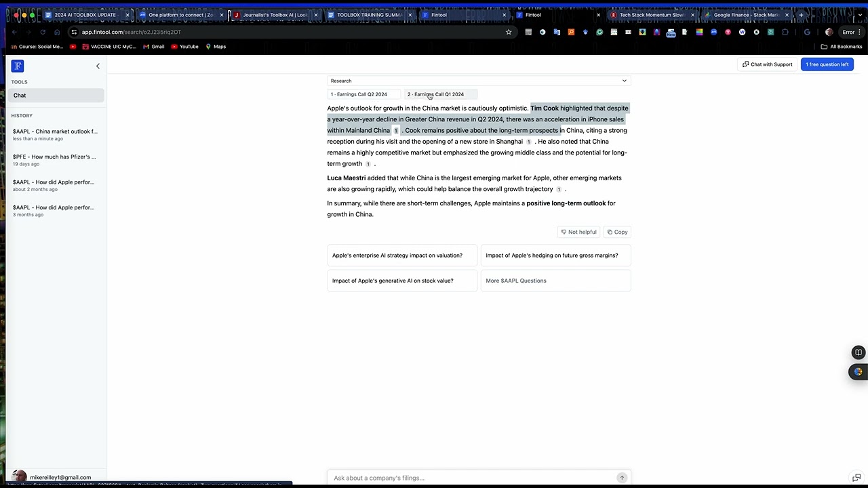Open the Course: Social Me... bookmark

(x=37, y=47)
